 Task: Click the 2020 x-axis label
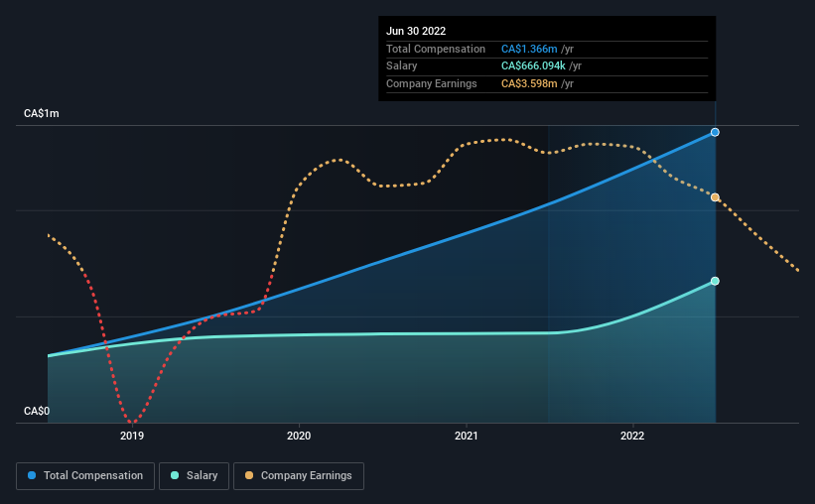pyautogui.click(x=299, y=436)
